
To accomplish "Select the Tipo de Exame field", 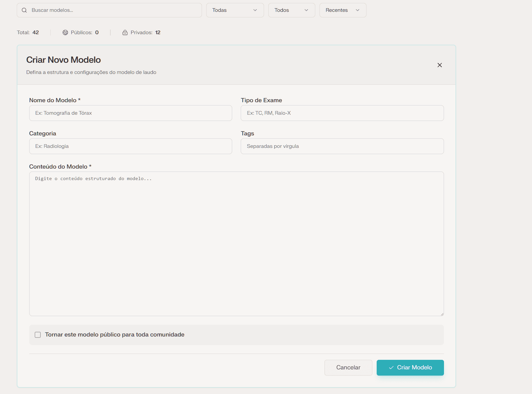I will coord(342,113).
